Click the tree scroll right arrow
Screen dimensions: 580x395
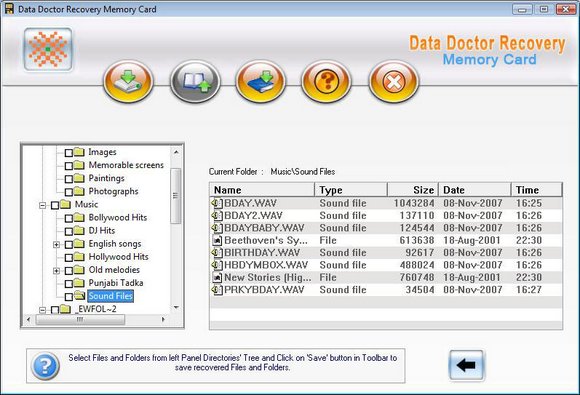pyautogui.click(x=163, y=320)
